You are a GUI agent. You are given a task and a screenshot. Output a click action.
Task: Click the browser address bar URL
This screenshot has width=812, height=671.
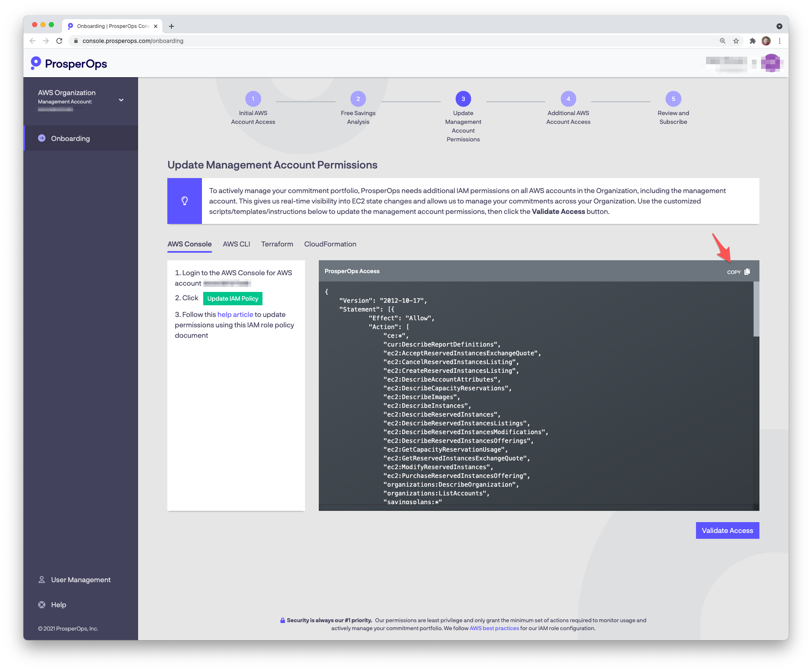click(x=133, y=41)
